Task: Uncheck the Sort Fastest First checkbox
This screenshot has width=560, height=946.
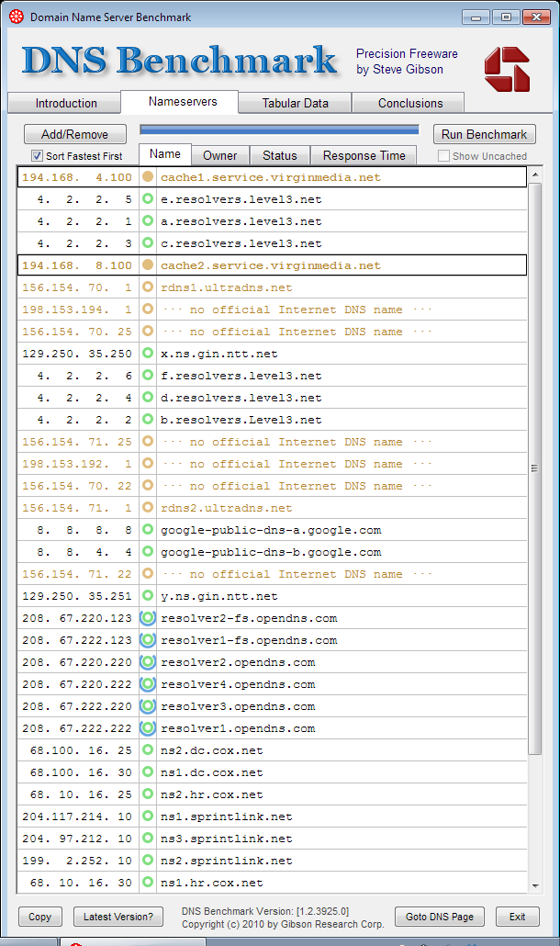Action: coord(38,155)
